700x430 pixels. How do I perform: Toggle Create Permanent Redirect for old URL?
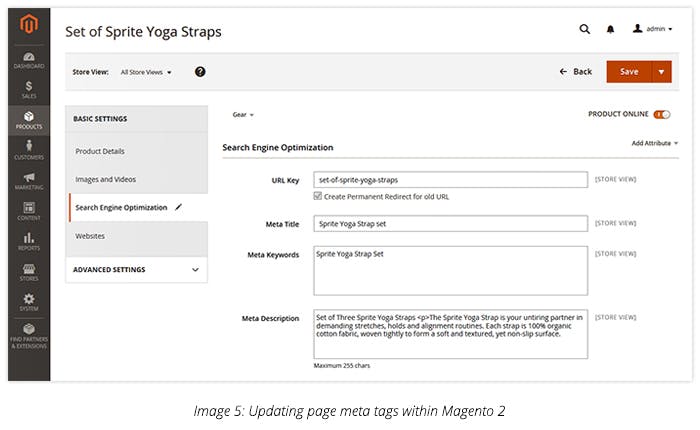tap(317, 196)
